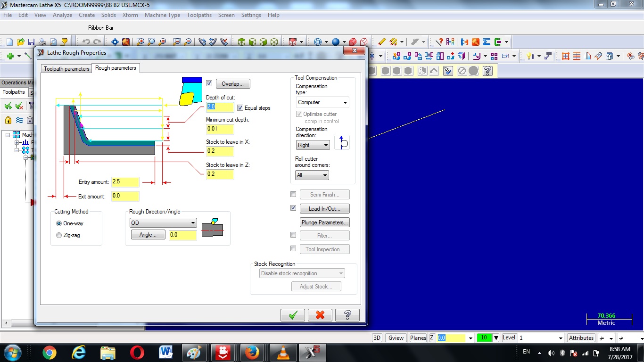Click the Repaint icon next to Fit
This screenshot has height=362, width=644.
pos(126,42)
